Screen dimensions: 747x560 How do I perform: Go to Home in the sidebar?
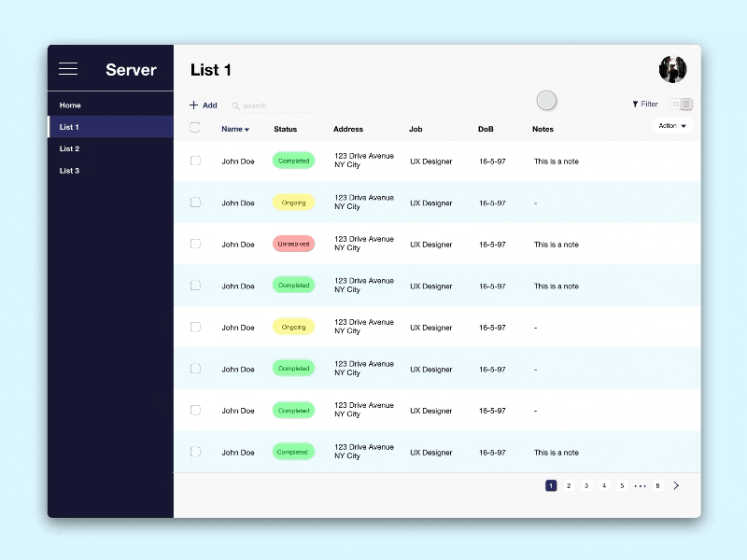[x=70, y=105]
